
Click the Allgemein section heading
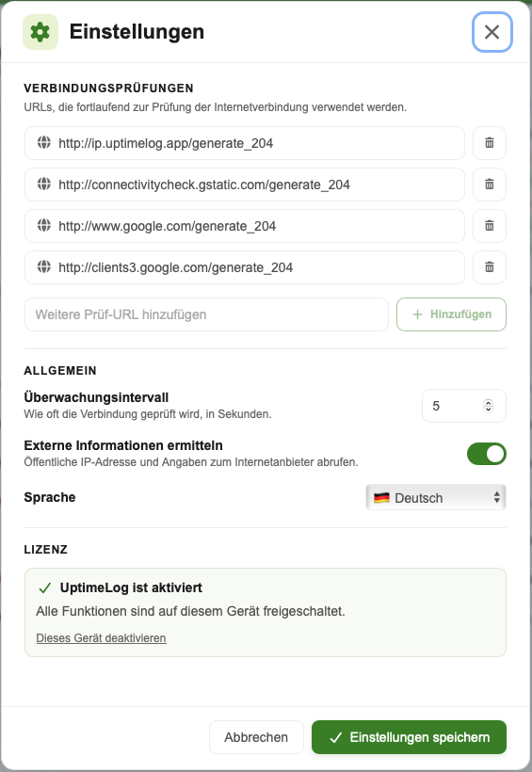[60, 371]
